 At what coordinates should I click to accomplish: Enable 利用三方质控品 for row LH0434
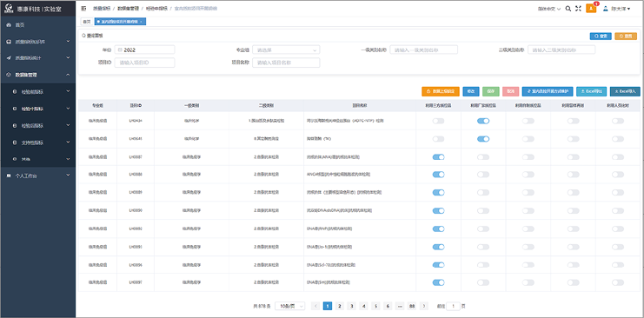pyautogui.click(x=438, y=121)
